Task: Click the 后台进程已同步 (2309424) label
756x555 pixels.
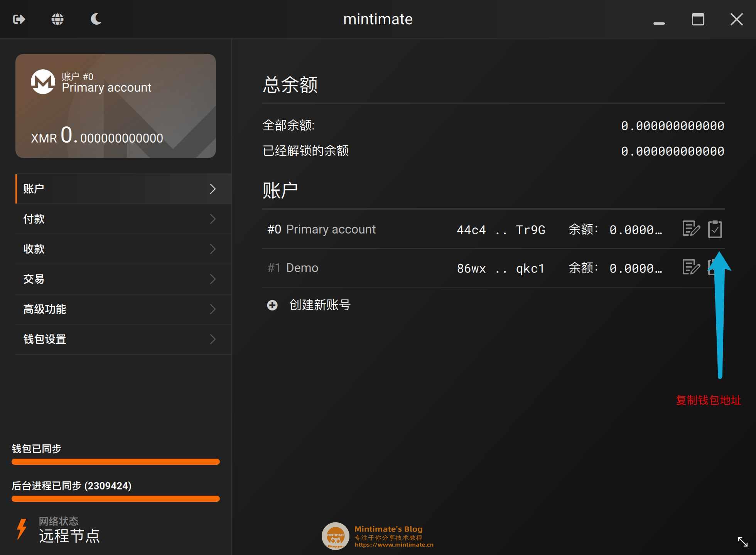Action: pos(72,486)
